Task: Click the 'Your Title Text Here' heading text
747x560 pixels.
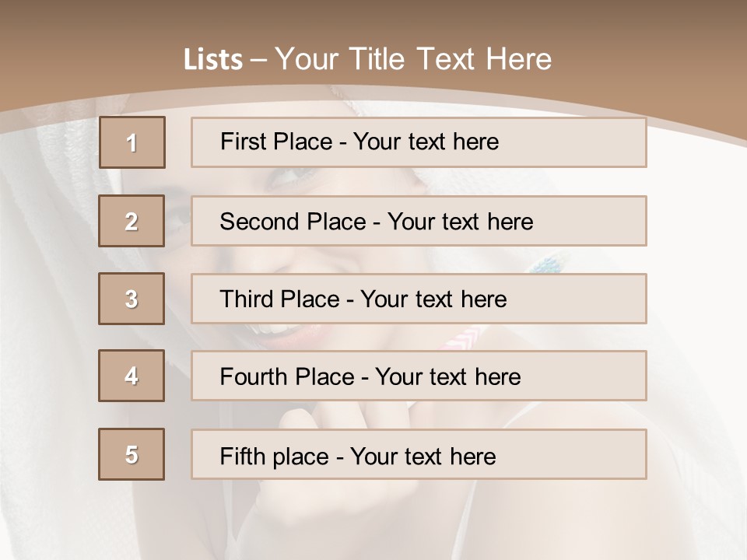Action: [413, 59]
